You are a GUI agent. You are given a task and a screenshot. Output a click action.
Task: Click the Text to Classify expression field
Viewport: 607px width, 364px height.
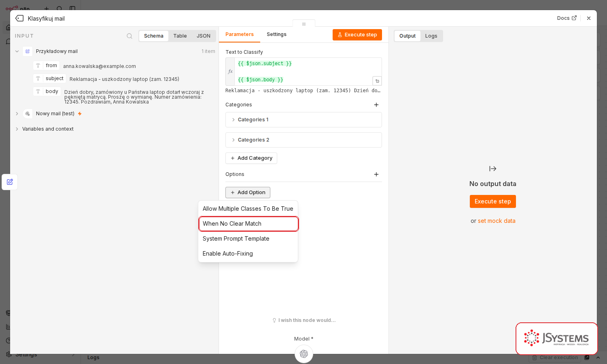(303, 72)
